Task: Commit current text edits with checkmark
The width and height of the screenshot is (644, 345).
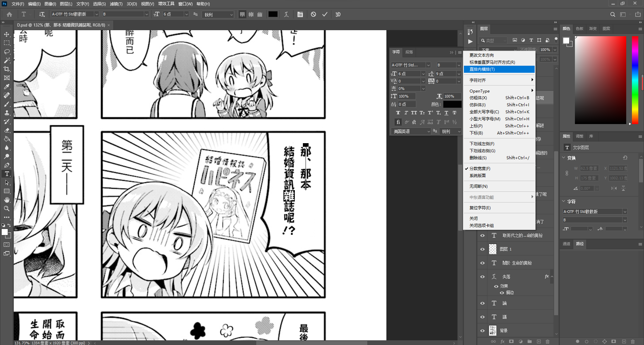Action: click(325, 14)
